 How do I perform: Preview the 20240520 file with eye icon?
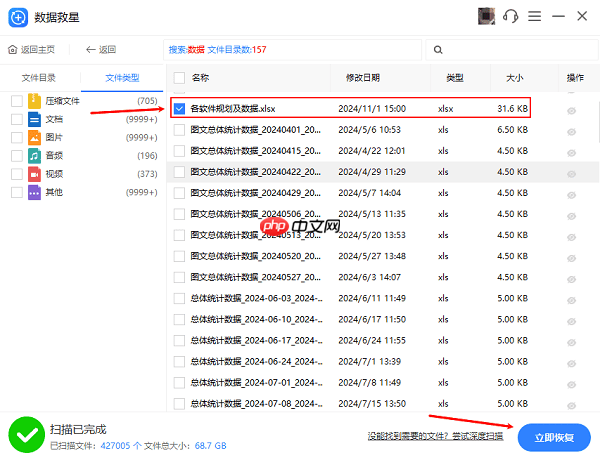coord(571,258)
